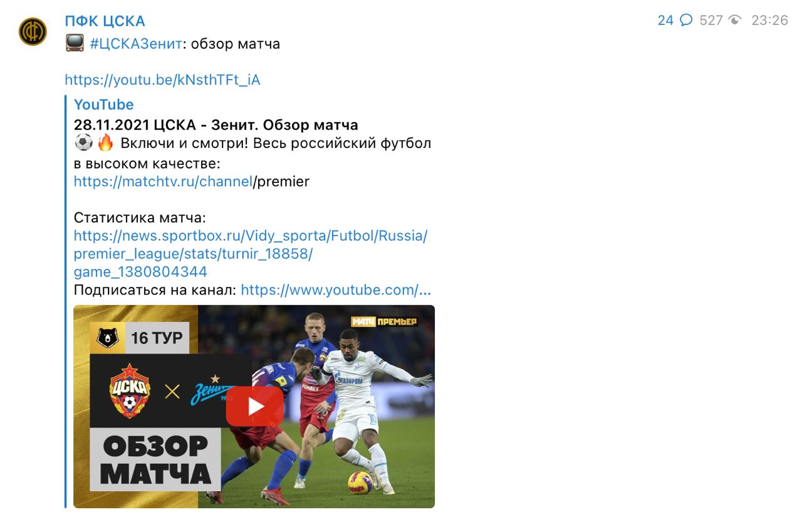Click the views eye icon
The width and height of the screenshot is (802, 532).
(x=735, y=20)
